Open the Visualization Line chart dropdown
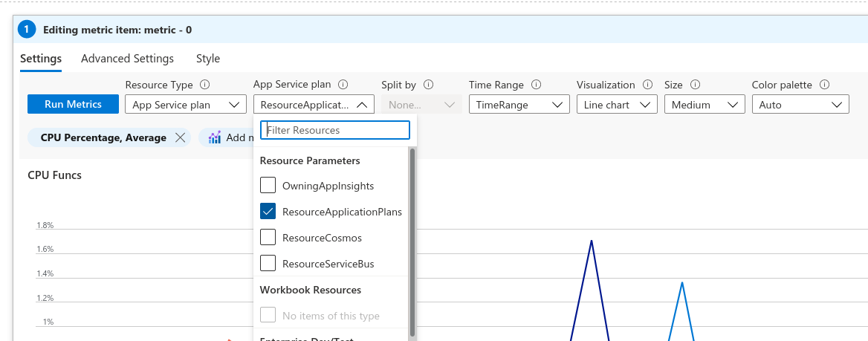Screen dimensions: 868x341 (616, 105)
